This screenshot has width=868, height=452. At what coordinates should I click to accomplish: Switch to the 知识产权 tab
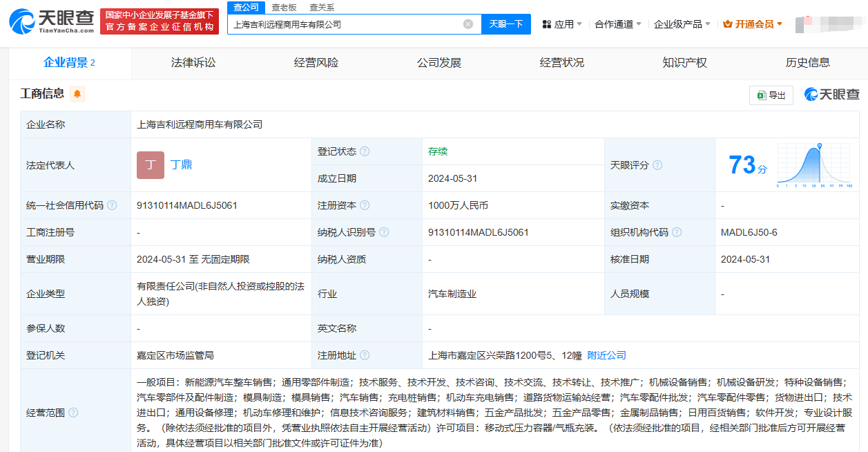tap(684, 63)
